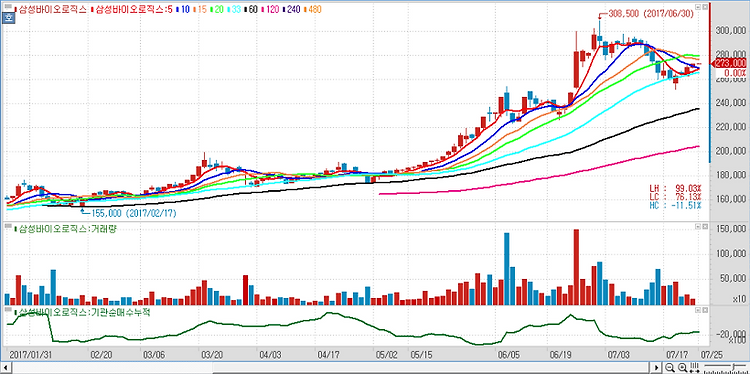Viewport: 750px width, 374px height.
Task: Click the -20,000 axis label
Action: (x=731, y=334)
